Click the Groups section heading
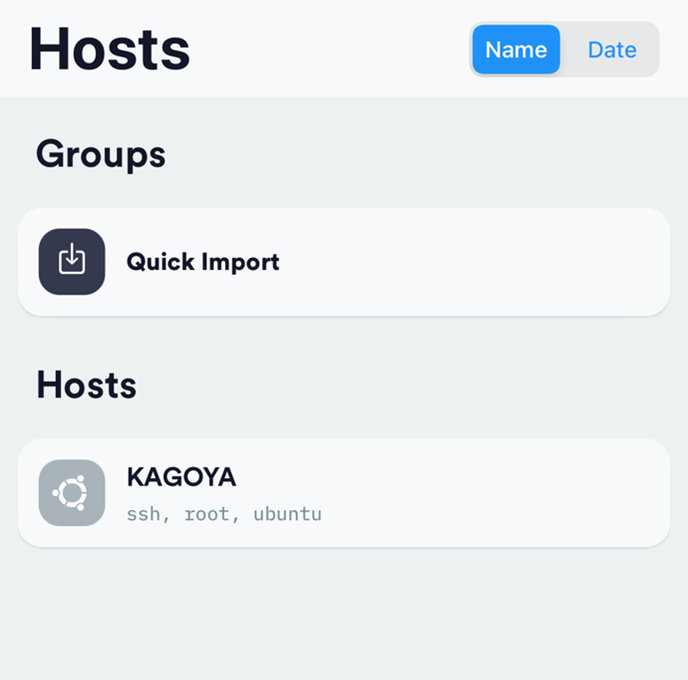The height and width of the screenshot is (680, 688). click(101, 154)
